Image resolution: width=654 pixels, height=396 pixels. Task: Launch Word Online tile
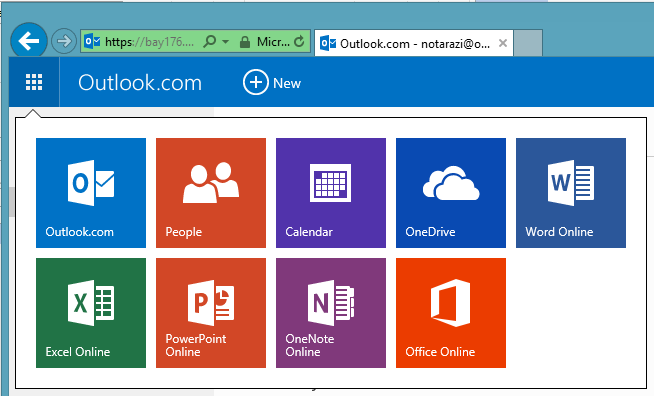(x=571, y=193)
